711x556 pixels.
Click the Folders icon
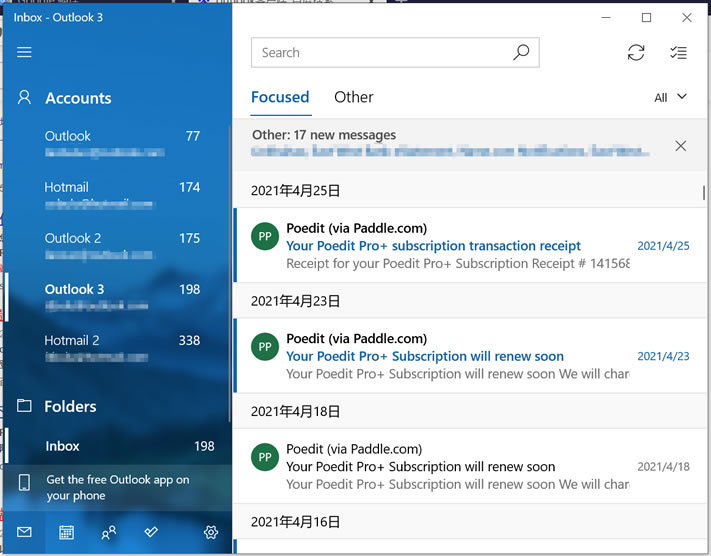24,405
